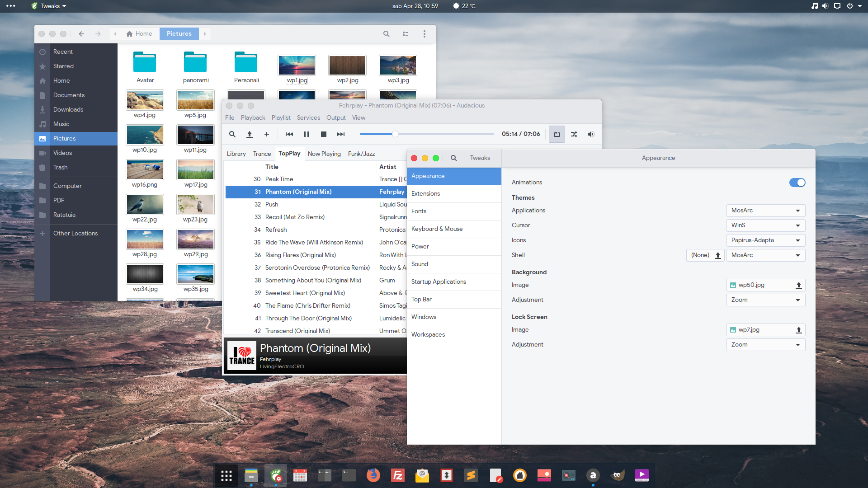Click the song position slider in Audacious

coord(427,134)
